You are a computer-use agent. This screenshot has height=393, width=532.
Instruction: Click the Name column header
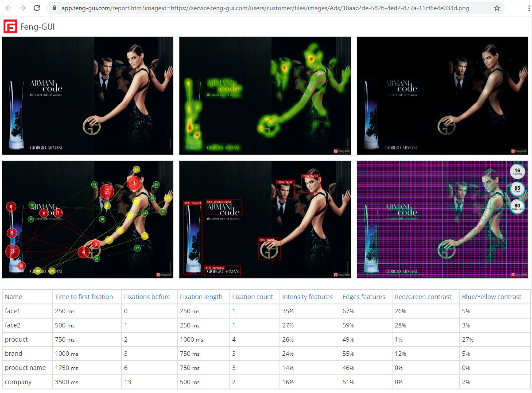[13, 297]
